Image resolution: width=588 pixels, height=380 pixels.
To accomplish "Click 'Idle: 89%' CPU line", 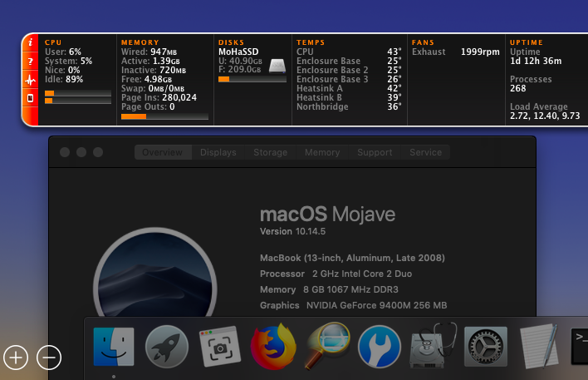I will 64,79.
